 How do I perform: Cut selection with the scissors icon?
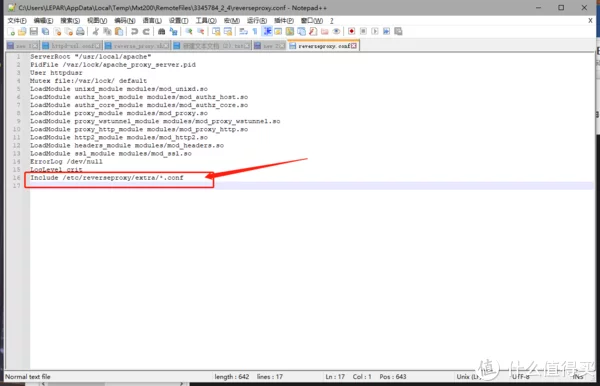coord(96,32)
